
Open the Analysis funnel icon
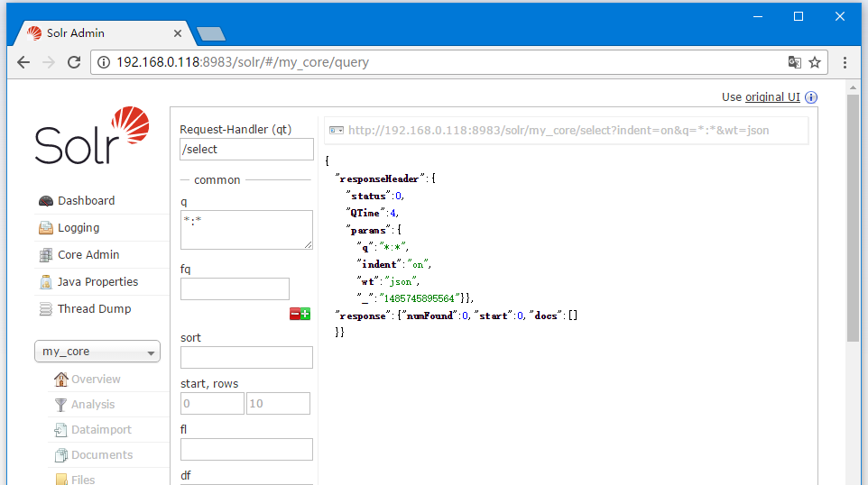(x=60, y=405)
